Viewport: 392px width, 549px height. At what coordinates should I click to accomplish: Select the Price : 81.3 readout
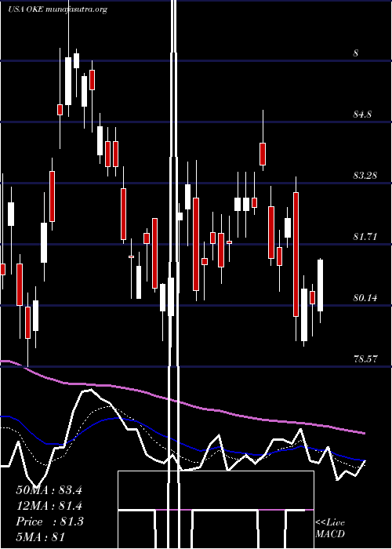pyautogui.click(x=49, y=522)
